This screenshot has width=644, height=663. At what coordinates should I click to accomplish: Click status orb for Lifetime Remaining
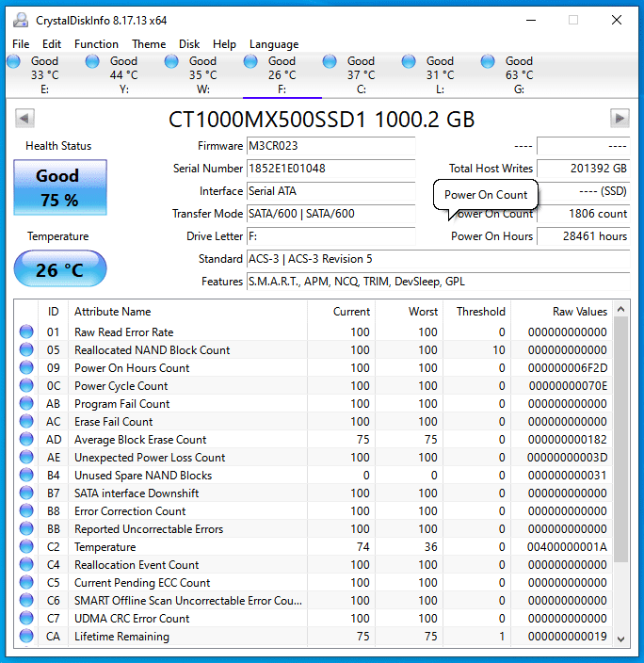tap(26, 636)
